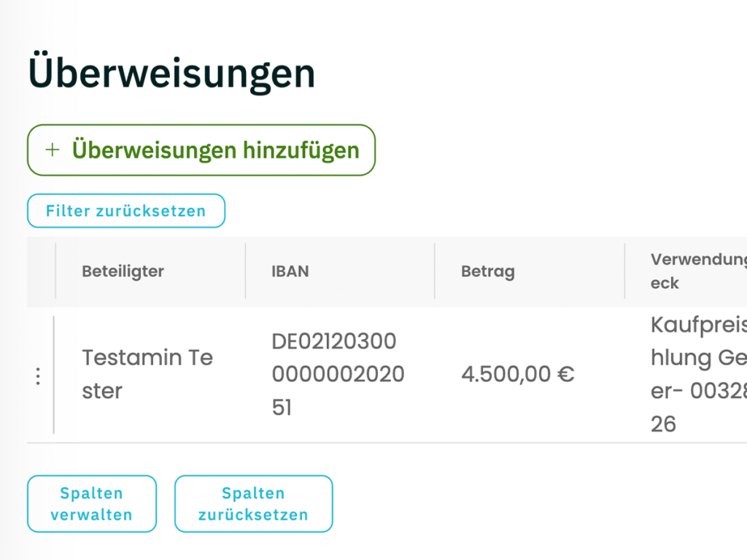
Task: Click the amount 4.500,00 €
Action: click(x=518, y=374)
